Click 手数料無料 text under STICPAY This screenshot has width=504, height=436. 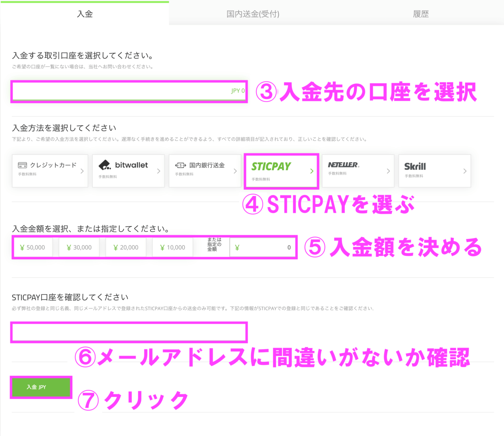261,179
